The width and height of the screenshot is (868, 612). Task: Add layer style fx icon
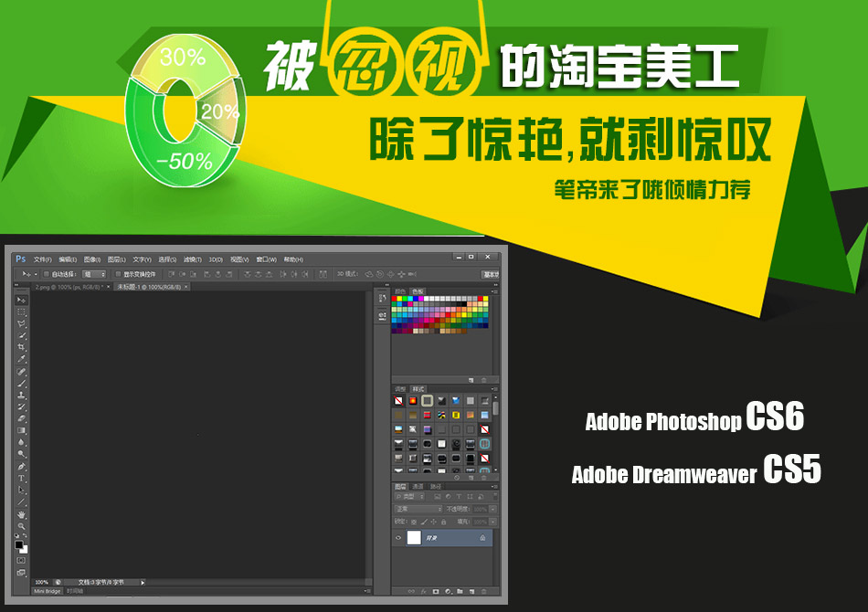(423, 592)
